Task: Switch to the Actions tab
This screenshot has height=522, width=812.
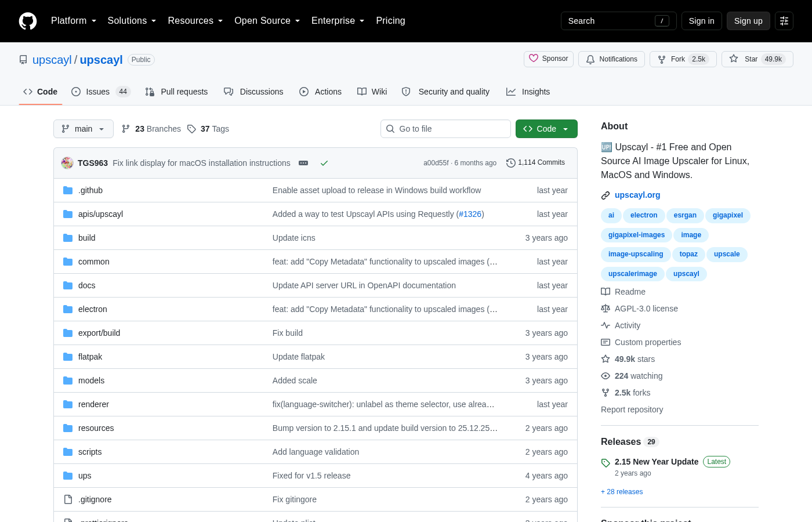Action: [320, 92]
